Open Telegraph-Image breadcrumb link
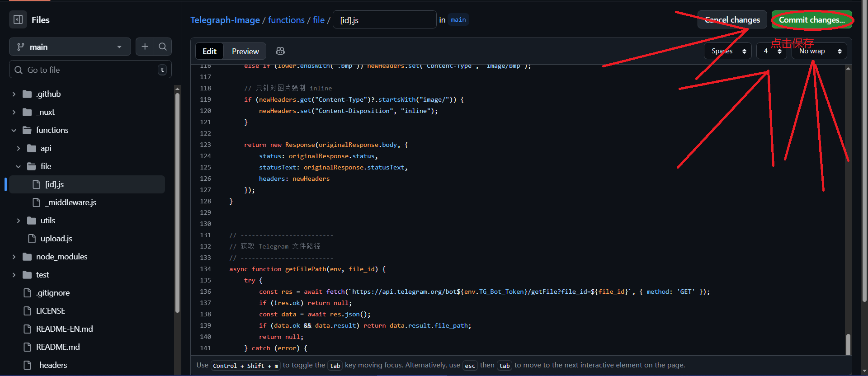The height and width of the screenshot is (376, 868). [x=225, y=20]
